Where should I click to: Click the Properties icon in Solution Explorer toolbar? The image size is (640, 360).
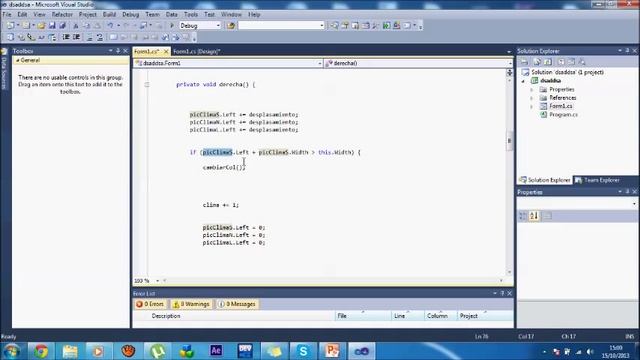524,62
